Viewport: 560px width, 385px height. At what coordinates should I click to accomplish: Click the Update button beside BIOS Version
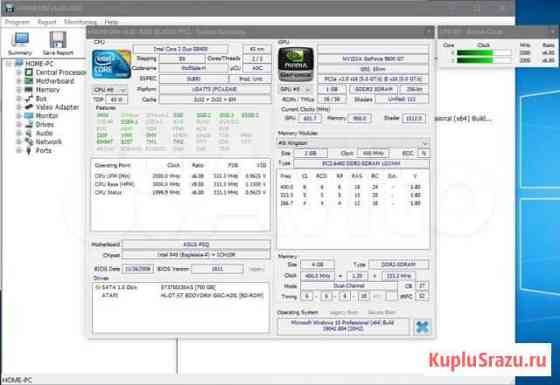click(256, 269)
